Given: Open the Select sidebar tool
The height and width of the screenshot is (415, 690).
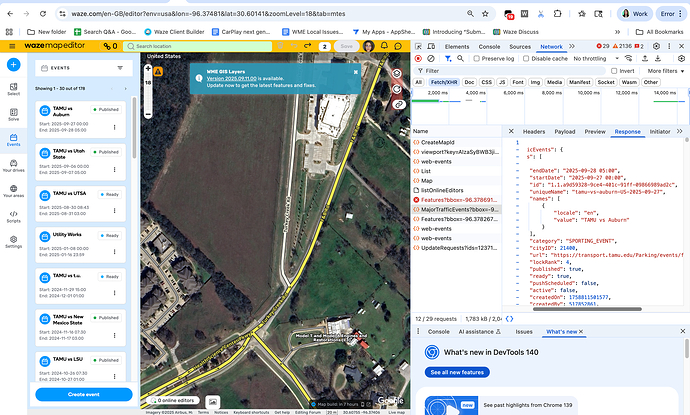Looking at the screenshot, I should [14, 89].
